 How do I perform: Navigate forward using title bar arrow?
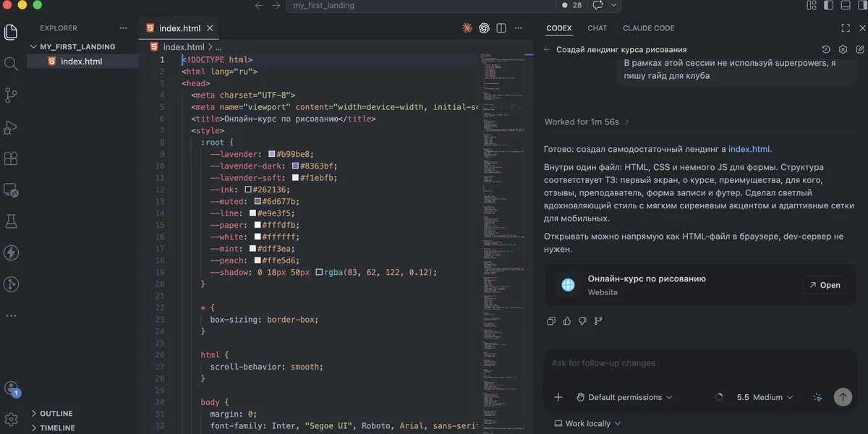point(276,5)
